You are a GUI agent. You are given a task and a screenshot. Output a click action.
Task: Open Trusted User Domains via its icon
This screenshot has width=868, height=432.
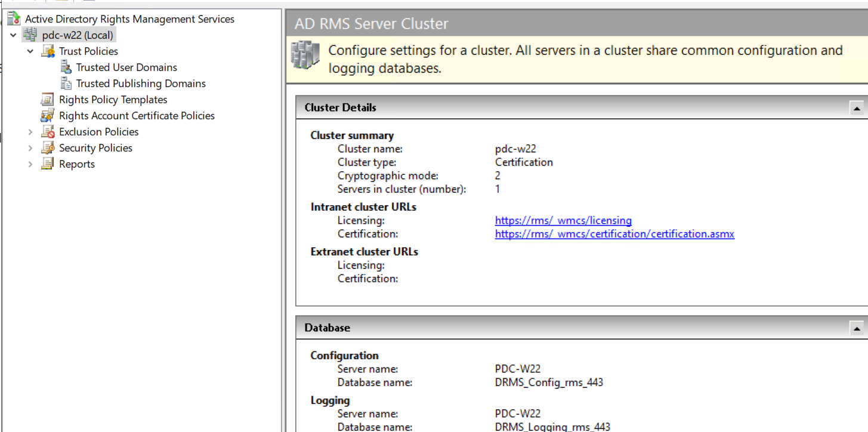pos(66,67)
